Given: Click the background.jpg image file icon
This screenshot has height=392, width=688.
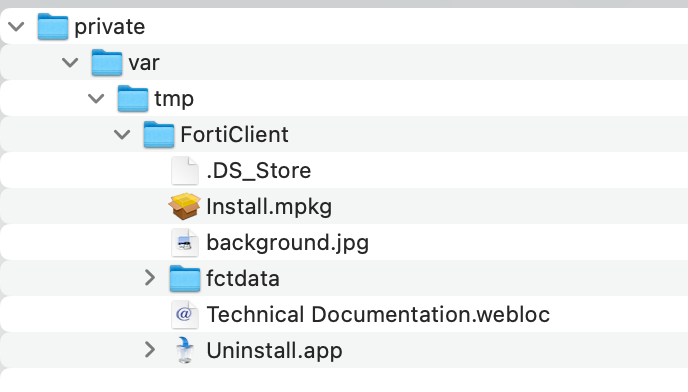Looking at the screenshot, I should pos(185,242).
